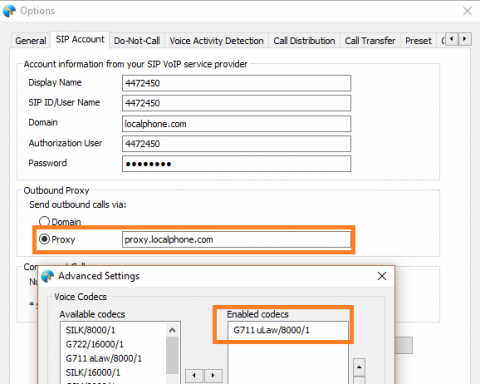Viewport: 480px width, 384px height.
Task: Switch to the Do-Not-Call tab
Action: point(137,41)
